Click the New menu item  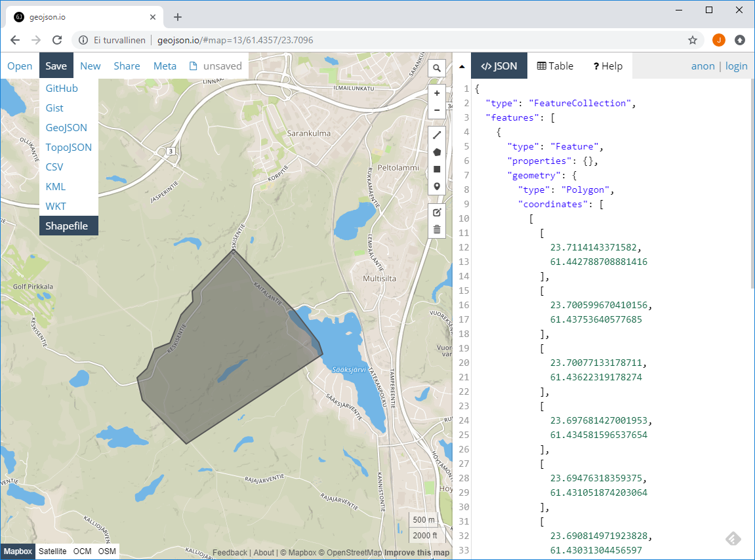click(90, 66)
